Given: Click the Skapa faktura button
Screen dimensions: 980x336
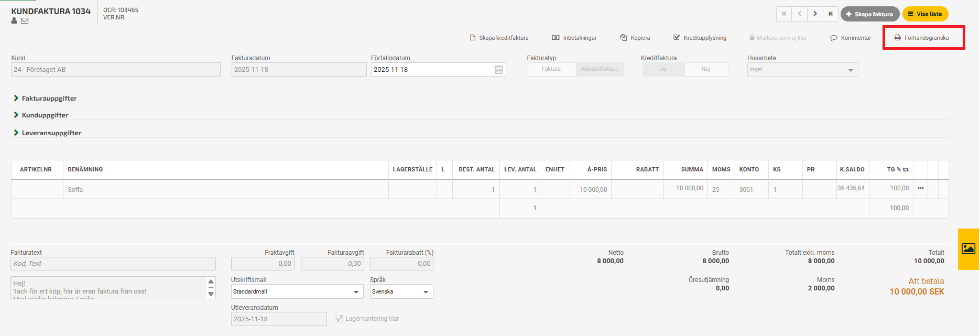Looking at the screenshot, I should pyautogui.click(x=869, y=14).
